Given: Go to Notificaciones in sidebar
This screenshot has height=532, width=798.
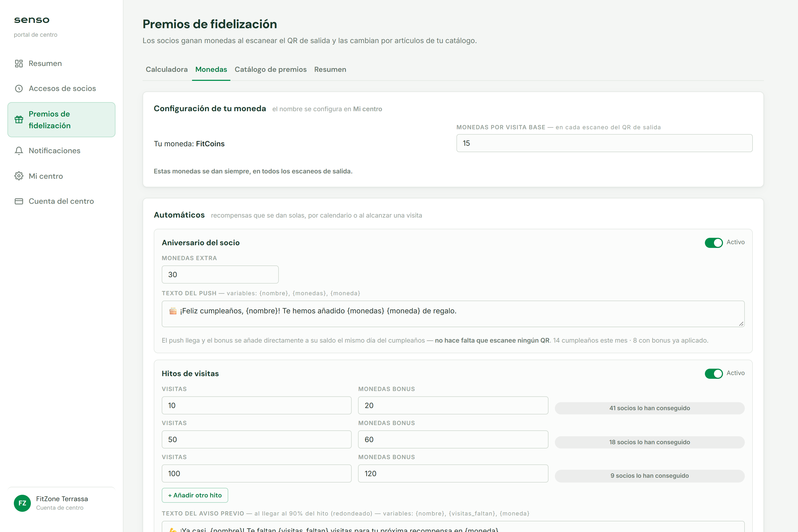Looking at the screenshot, I should [x=61, y=151].
